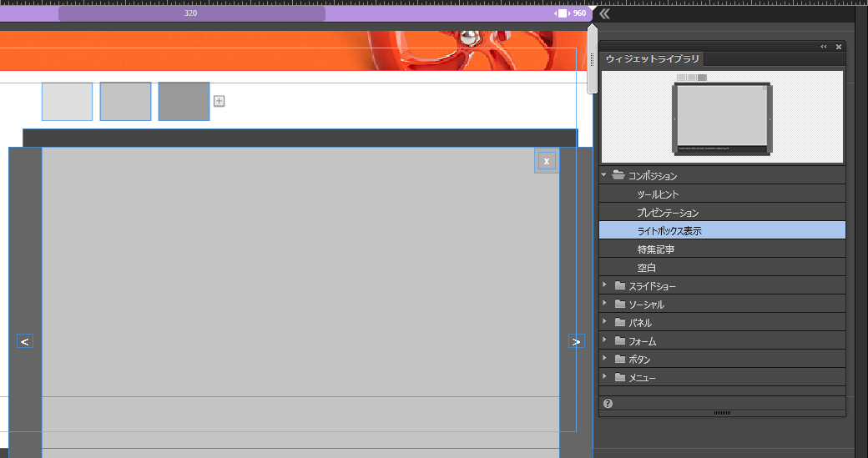868x458 pixels.
Task: Collapse the widget library panel to icons
Action: (823, 47)
